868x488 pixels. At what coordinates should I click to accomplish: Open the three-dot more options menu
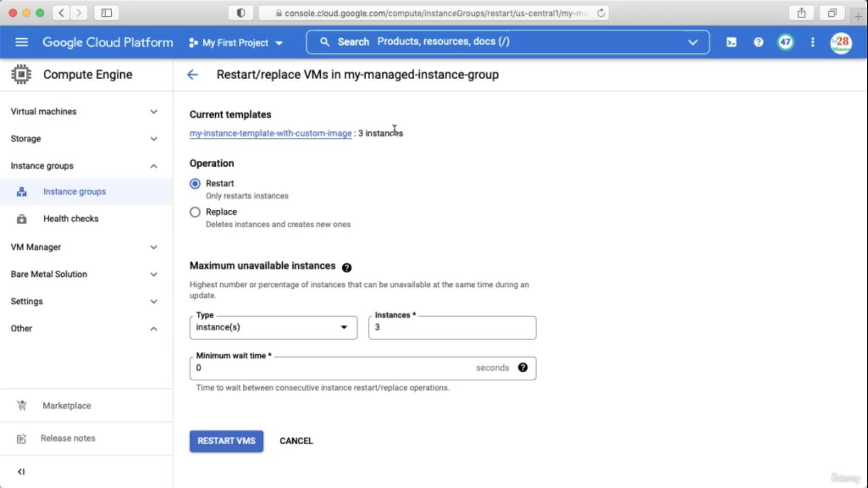pyautogui.click(x=812, y=42)
